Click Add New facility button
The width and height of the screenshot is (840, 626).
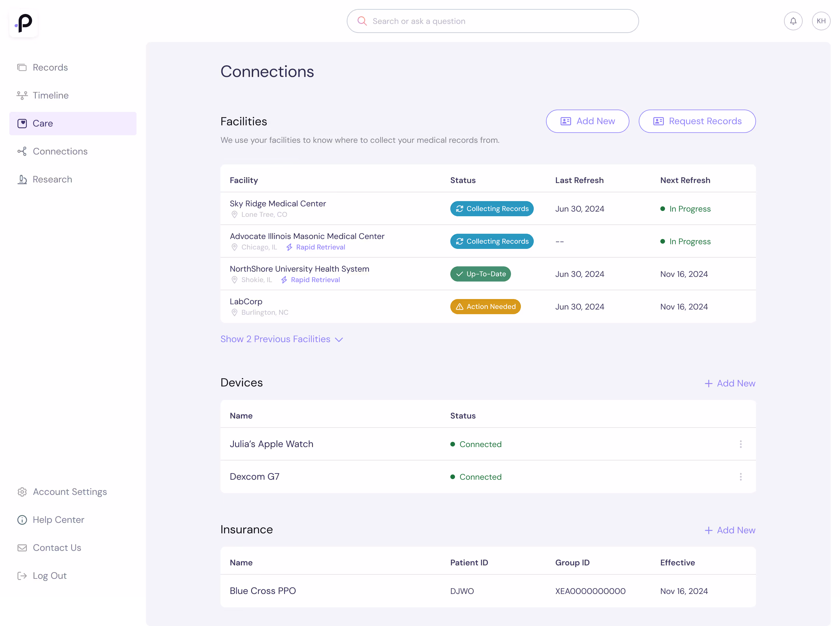point(587,121)
